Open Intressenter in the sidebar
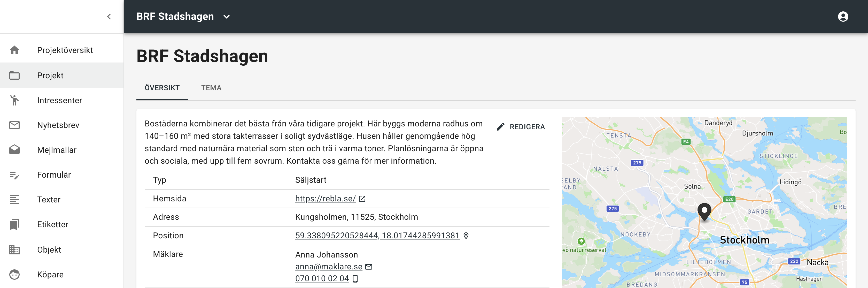Viewport: 868px width, 288px height. [x=62, y=100]
